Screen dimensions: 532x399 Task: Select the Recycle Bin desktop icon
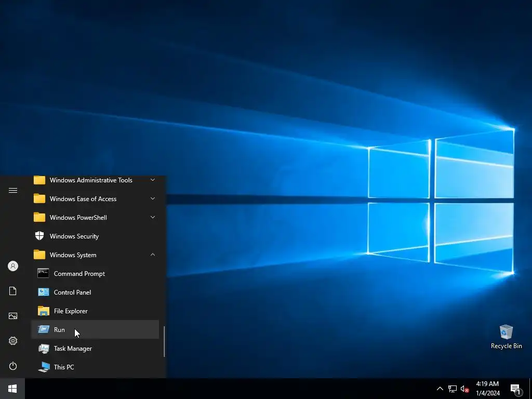point(506,332)
